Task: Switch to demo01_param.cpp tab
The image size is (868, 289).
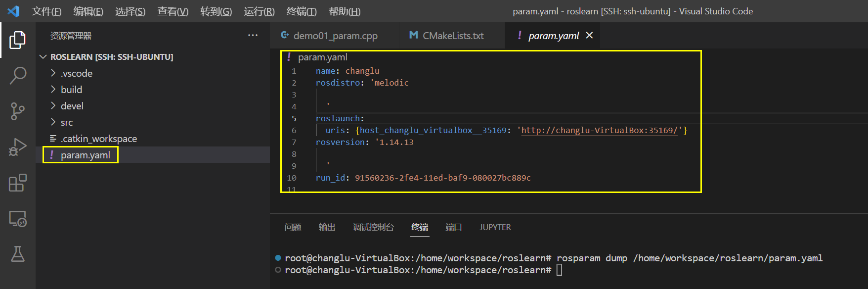Action: click(x=334, y=36)
